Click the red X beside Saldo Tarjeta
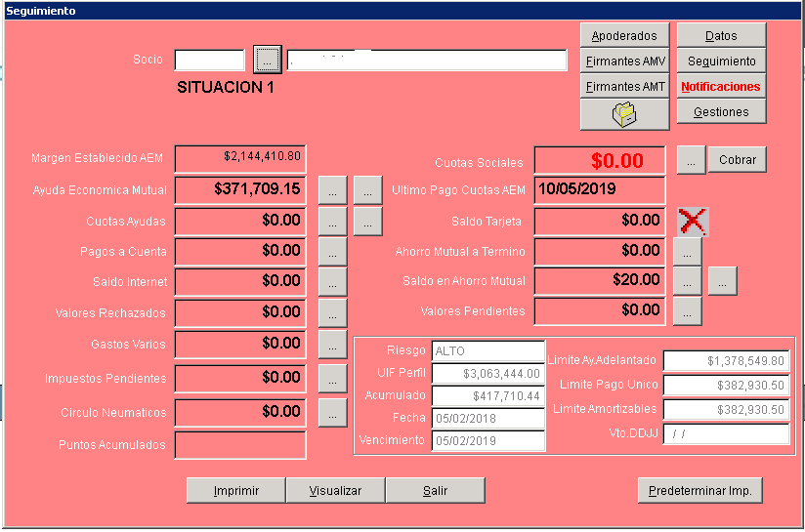This screenshot has width=805, height=532. pos(692,222)
